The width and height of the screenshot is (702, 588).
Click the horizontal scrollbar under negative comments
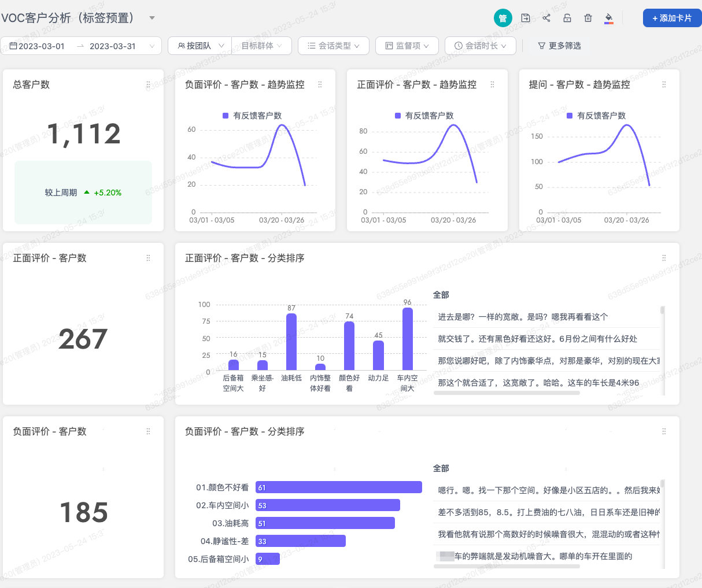coord(507,567)
